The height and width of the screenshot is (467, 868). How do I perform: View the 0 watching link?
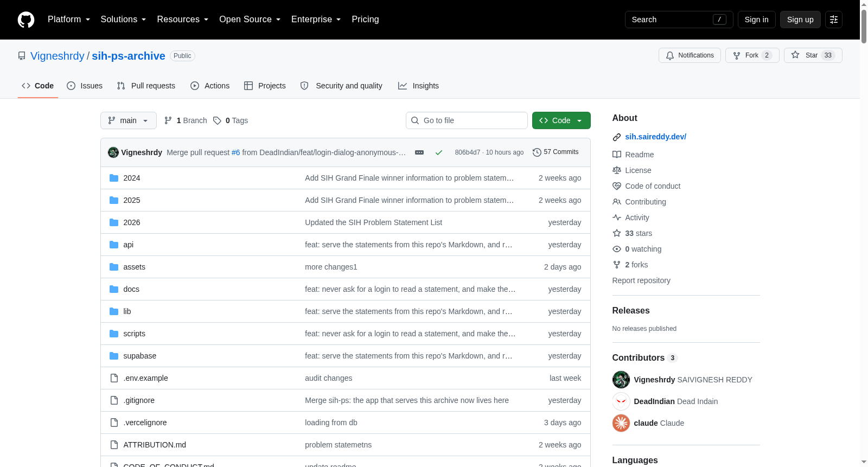pos(637,249)
